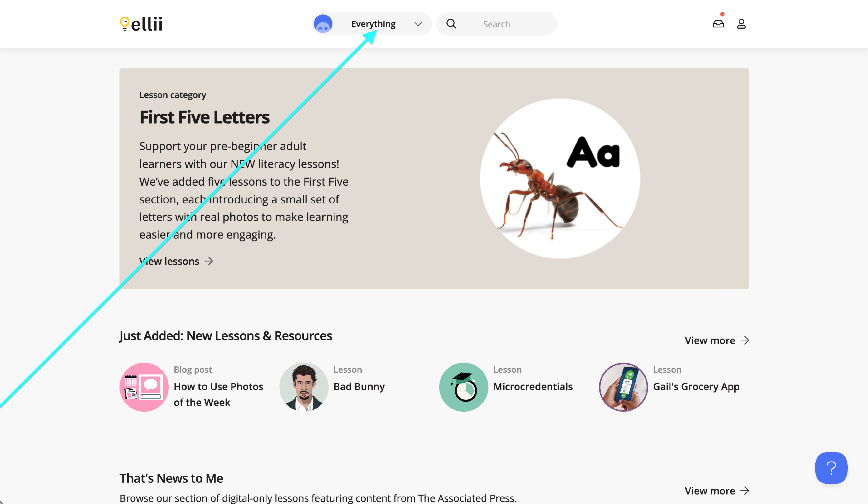Viewport: 868px width, 504px height.
Task: Open the blue help question mark button
Action: pos(831,468)
